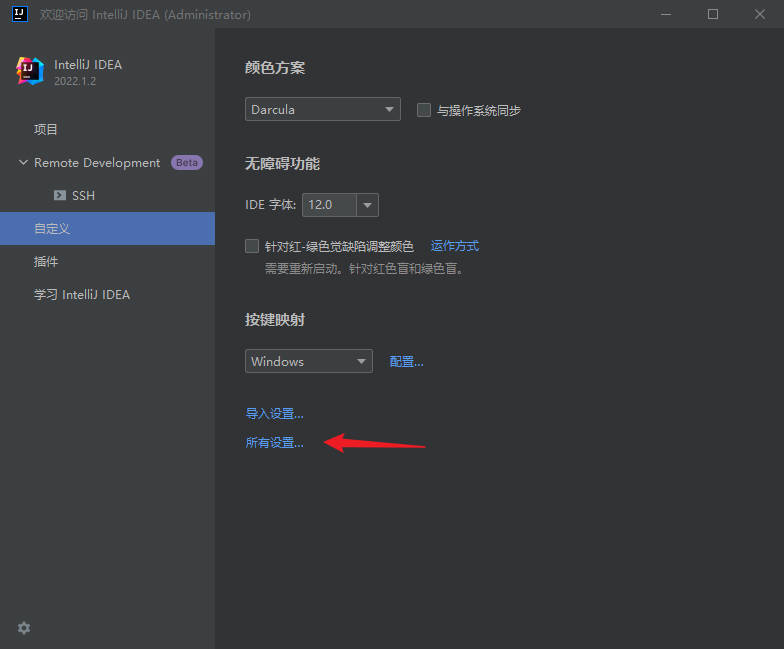Click the 需要重新启动 hint text
Image resolution: width=784 pixels, height=649 pixels.
tap(364, 268)
